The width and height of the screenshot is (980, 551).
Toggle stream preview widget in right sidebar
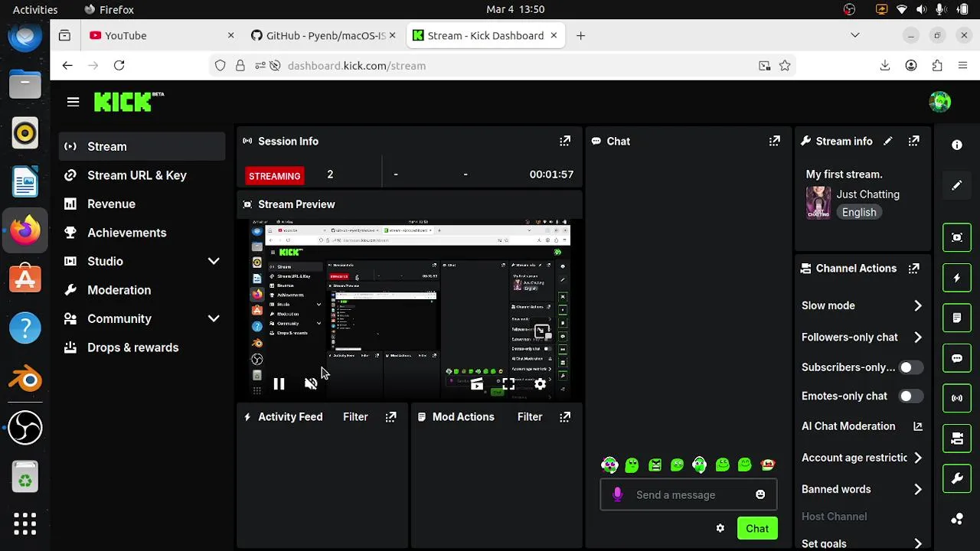957,237
